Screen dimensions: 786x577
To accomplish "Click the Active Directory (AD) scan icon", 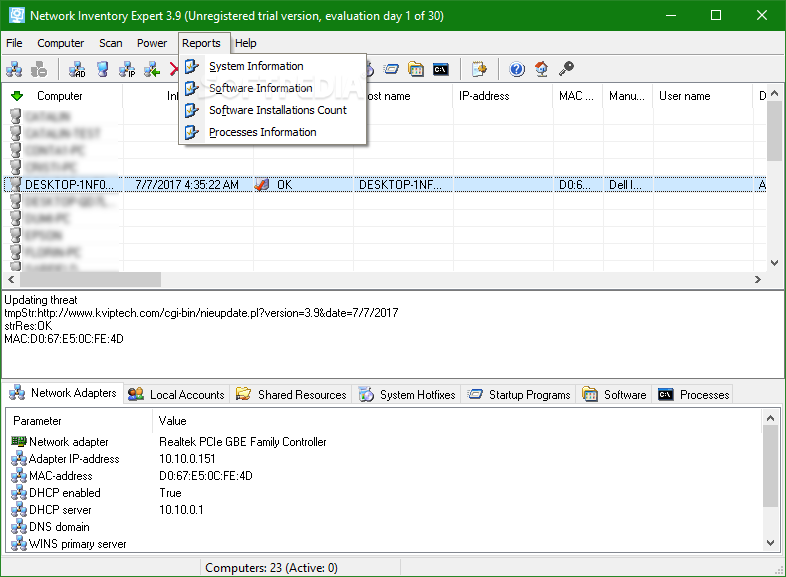I will click(77, 69).
